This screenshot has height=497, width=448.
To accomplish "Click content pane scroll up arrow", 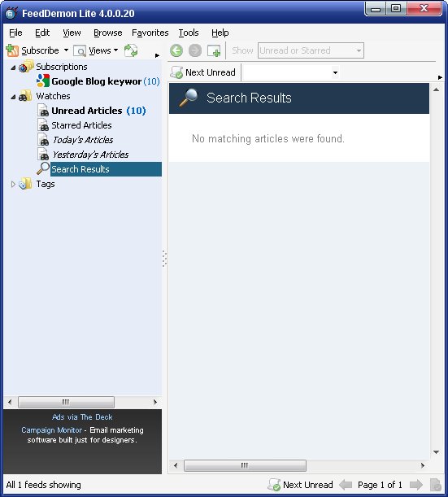I will pyautogui.click(x=437, y=89).
